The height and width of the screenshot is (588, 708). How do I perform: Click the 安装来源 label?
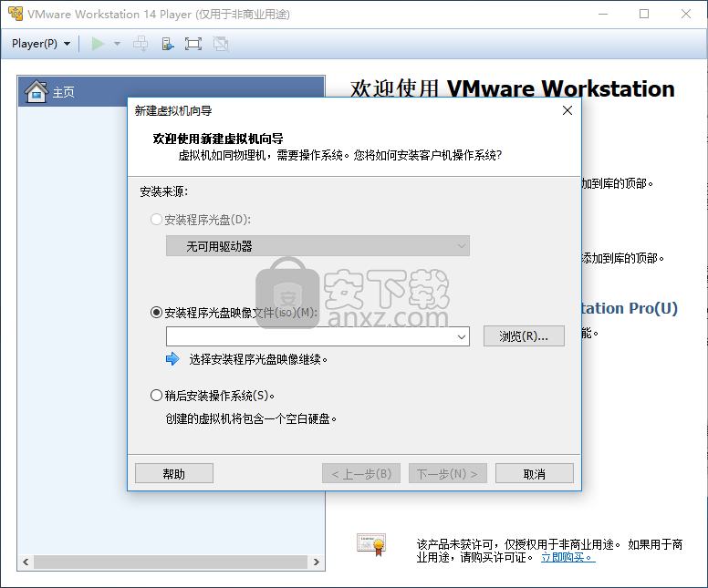[163, 191]
